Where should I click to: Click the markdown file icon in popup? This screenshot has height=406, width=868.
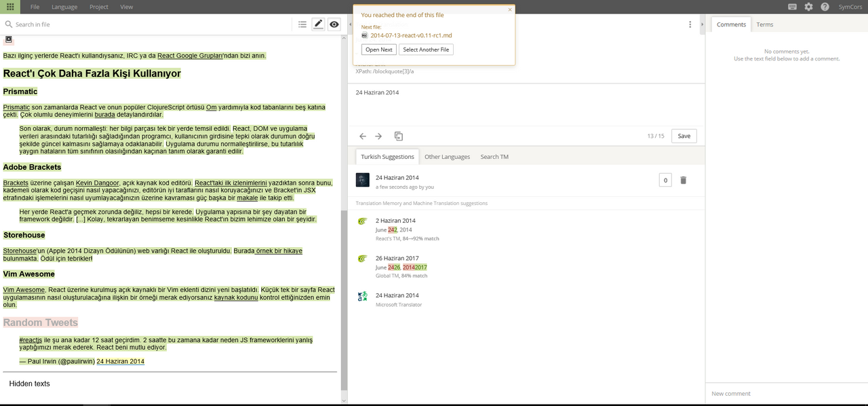click(365, 35)
